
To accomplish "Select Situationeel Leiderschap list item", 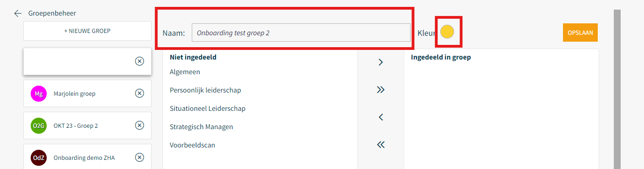I will (x=208, y=109).
